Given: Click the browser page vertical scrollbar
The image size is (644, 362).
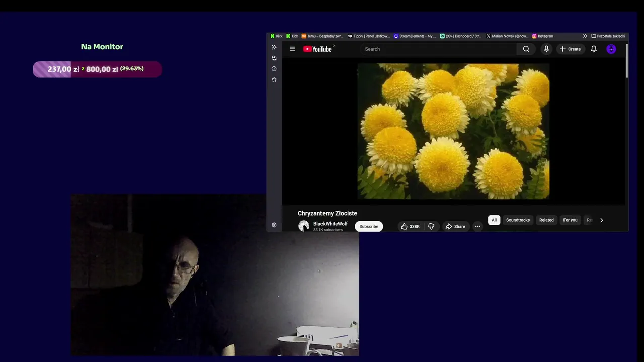Looking at the screenshot, I should coord(627,61).
